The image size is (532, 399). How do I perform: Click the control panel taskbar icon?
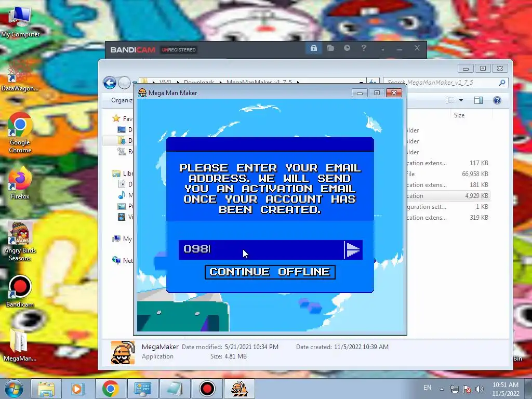click(x=142, y=389)
